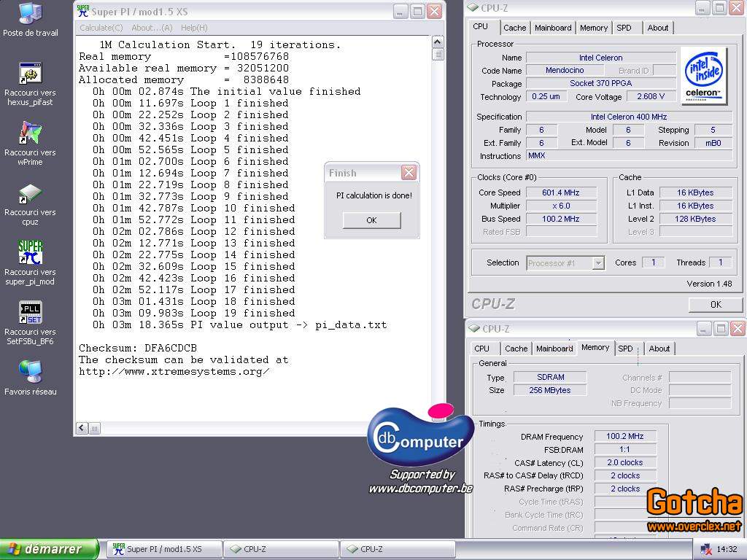The width and height of the screenshot is (747, 560).
Task: Switch to About tab in top CPU-Z
Action: (657, 28)
